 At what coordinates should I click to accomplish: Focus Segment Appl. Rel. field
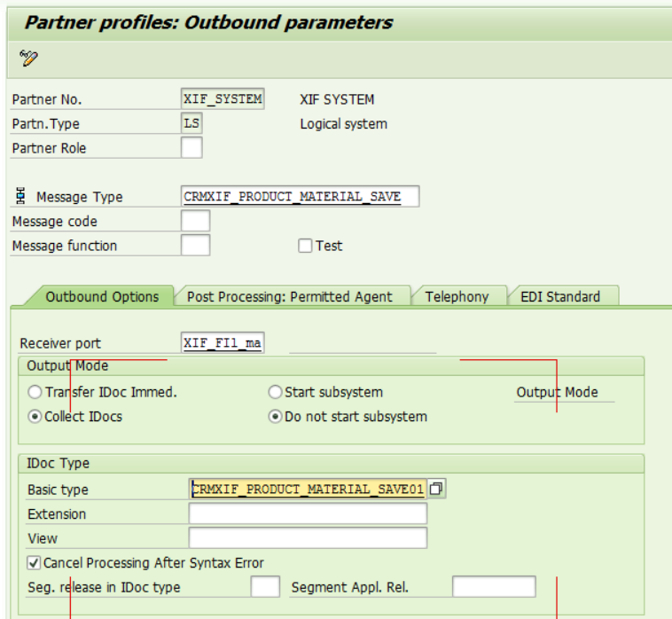[494, 587]
